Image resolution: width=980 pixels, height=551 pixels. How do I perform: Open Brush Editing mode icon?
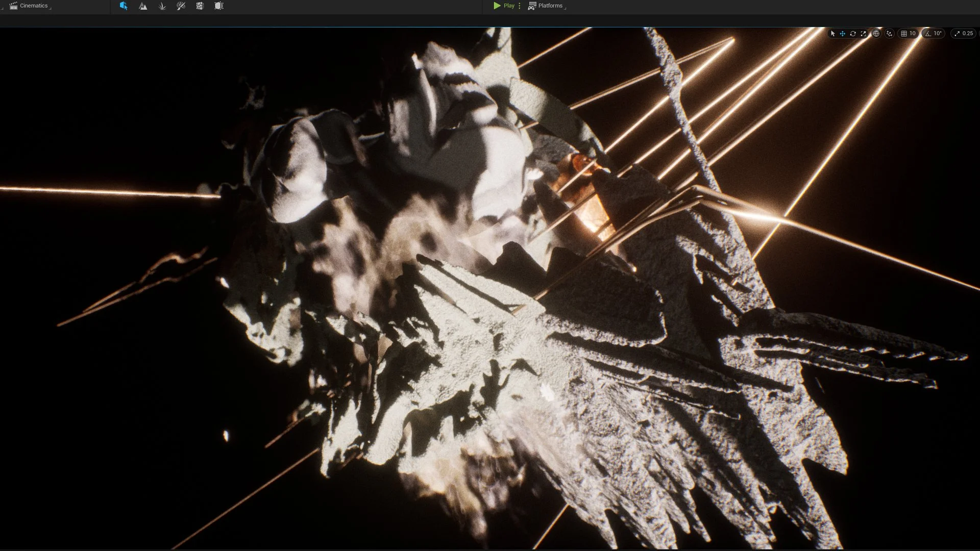tap(219, 6)
